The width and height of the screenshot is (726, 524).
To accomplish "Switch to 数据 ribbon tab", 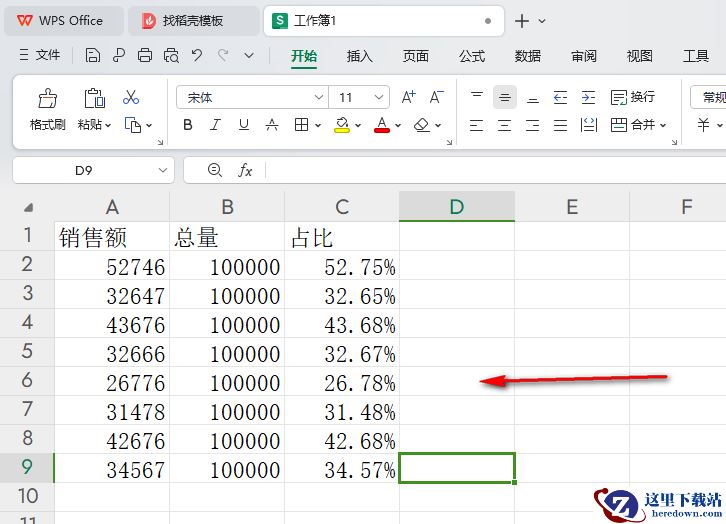I will point(528,56).
